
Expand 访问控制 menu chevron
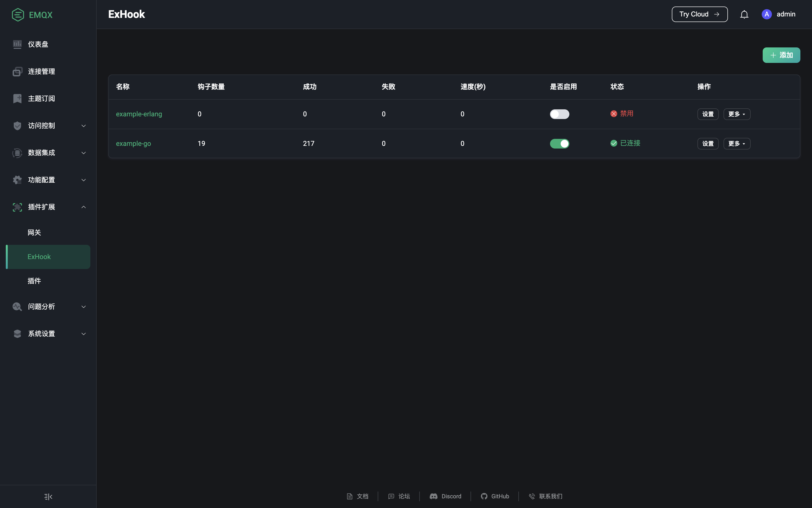click(84, 126)
